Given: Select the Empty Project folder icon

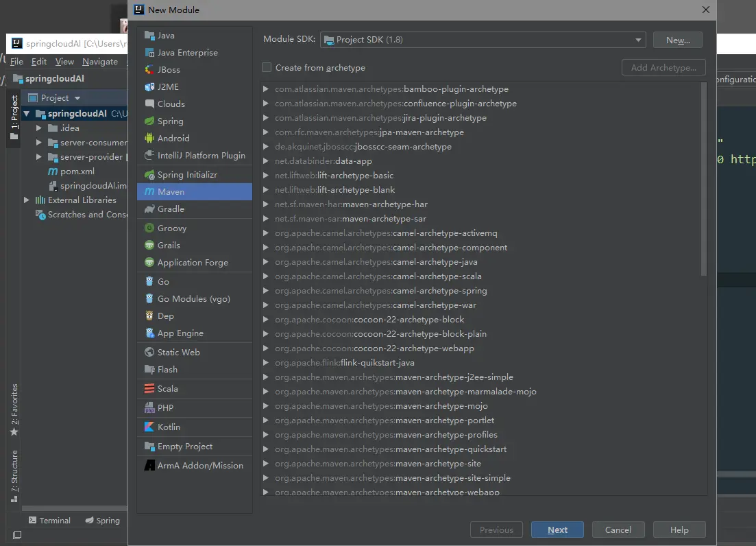Looking at the screenshot, I should pos(149,446).
